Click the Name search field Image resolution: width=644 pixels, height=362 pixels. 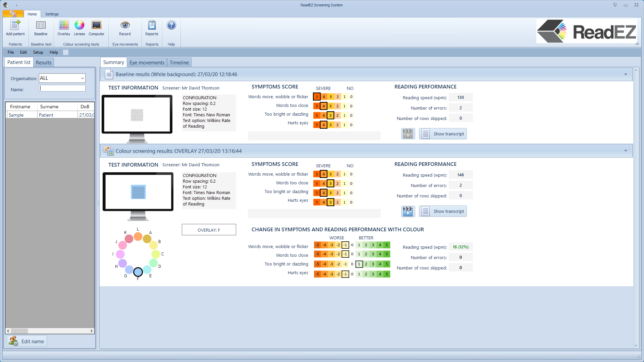pyautogui.click(x=62, y=88)
